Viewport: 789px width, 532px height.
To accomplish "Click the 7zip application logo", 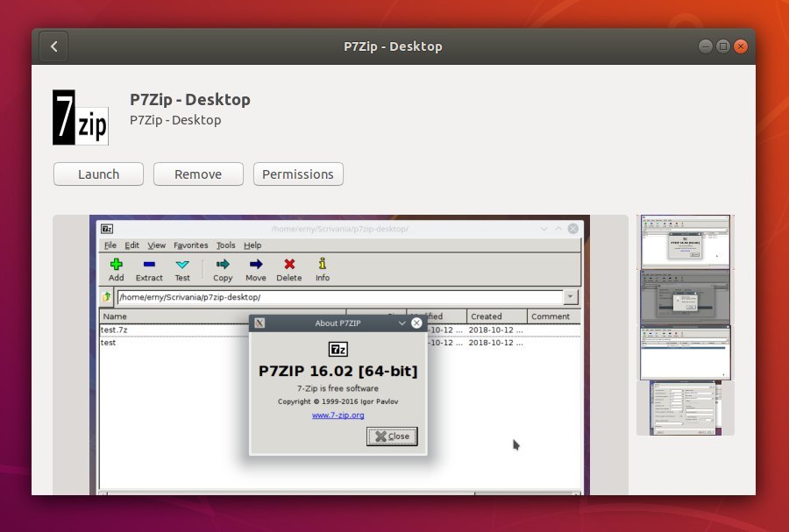I will click(x=81, y=117).
